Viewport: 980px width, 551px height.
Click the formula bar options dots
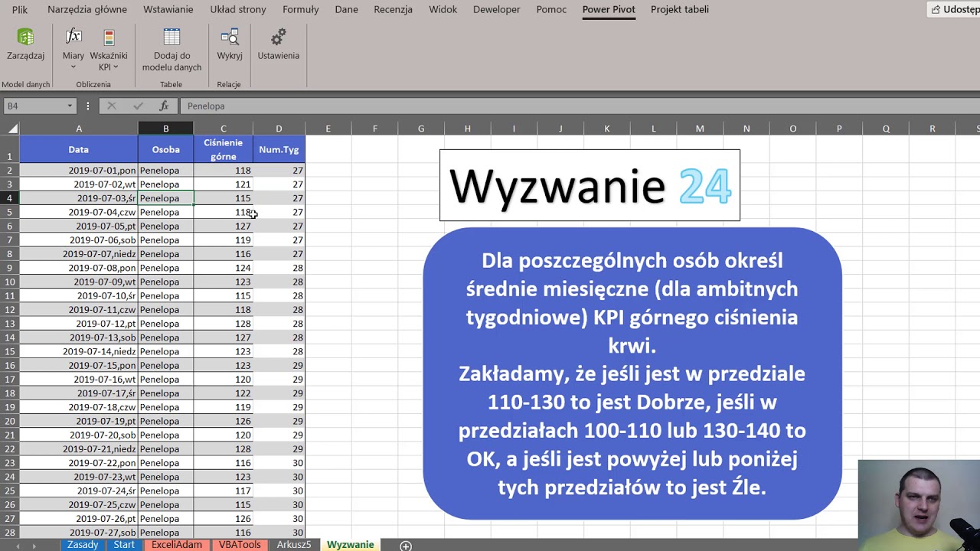pyautogui.click(x=88, y=106)
